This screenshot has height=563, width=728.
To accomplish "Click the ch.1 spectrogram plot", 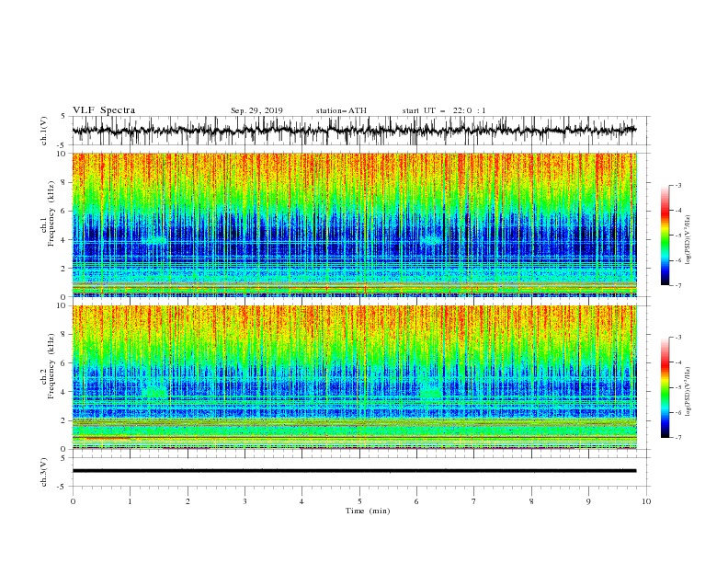I will click(355, 224).
